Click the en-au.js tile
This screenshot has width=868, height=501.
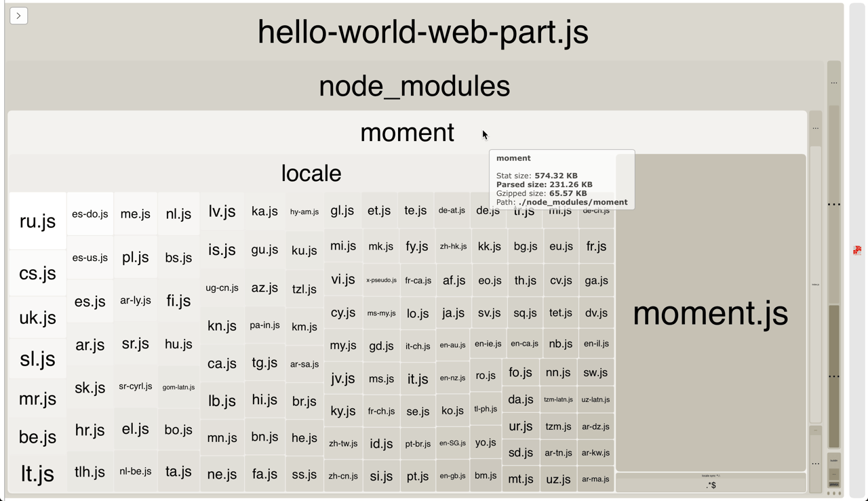[453, 345]
